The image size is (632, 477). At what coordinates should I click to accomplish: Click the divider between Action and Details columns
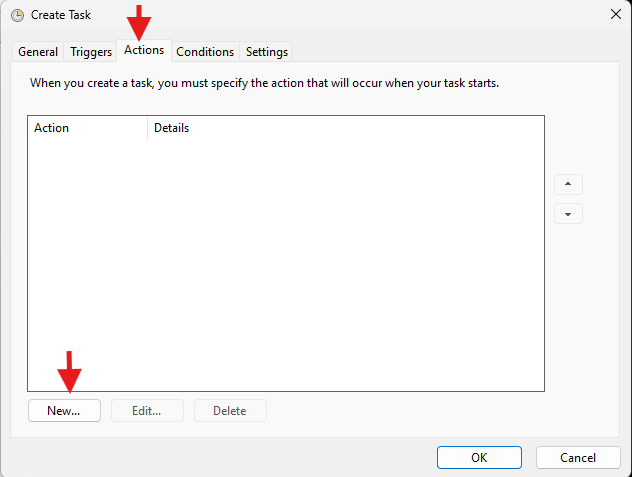tap(147, 128)
